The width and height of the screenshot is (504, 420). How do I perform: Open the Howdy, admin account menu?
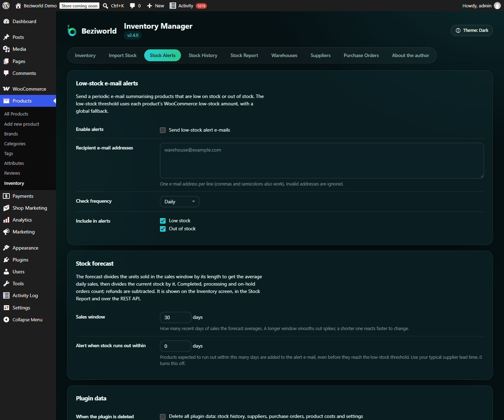[x=481, y=6]
